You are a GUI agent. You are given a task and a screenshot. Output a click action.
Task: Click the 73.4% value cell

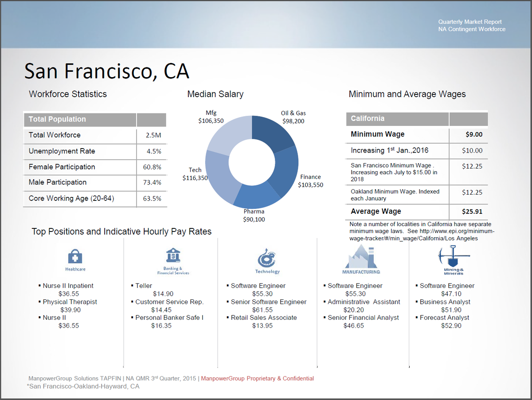152,183
